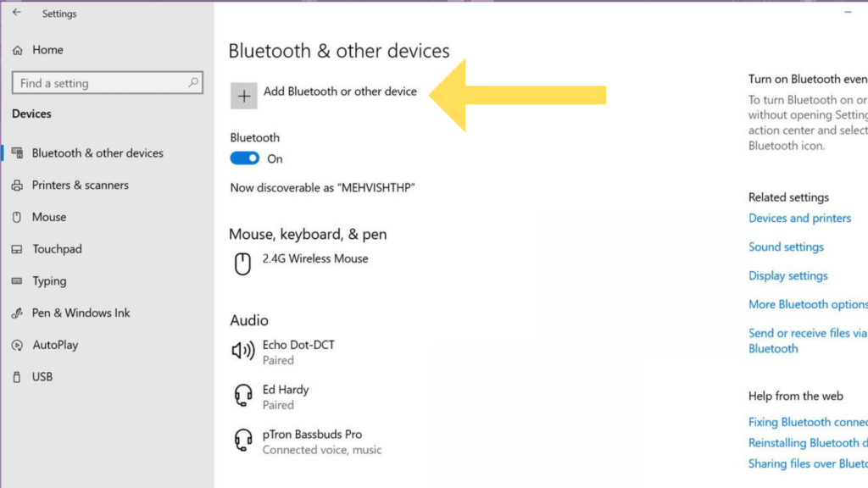The width and height of the screenshot is (868, 488).
Task: Turn off the Bluetooth toggle
Action: 245,158
